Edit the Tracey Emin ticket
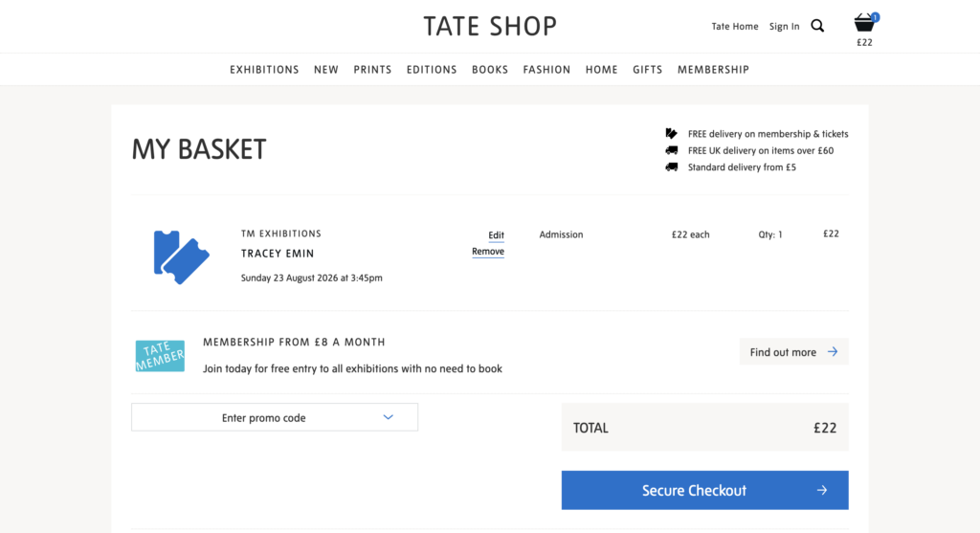The image size is (980, 533). (x=497, y=235)
